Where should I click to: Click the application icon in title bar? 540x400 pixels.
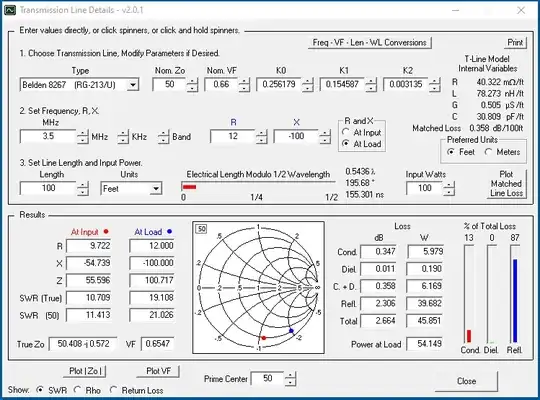[10, 10]
